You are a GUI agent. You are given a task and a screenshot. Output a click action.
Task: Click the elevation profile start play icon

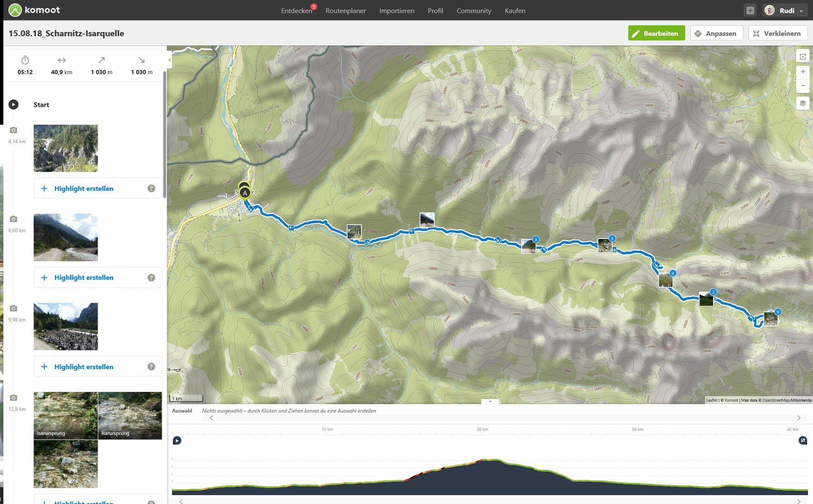[x=177, y=441]
